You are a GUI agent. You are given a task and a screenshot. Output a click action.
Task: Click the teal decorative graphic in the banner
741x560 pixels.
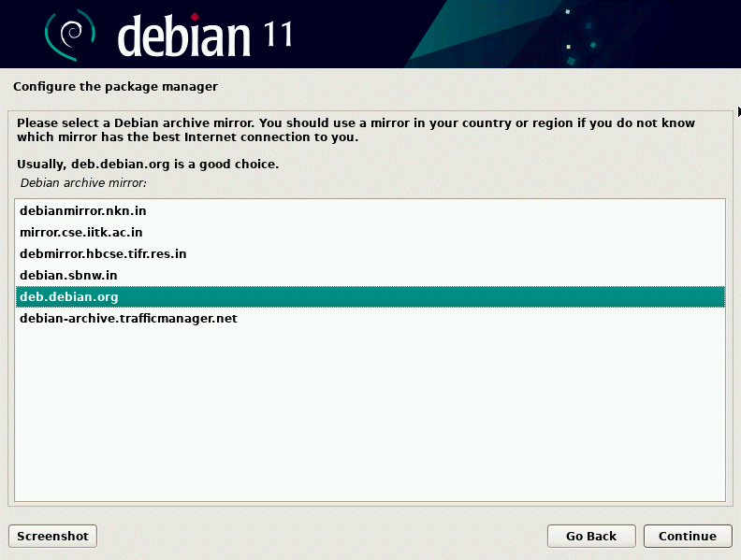(524, 34)
